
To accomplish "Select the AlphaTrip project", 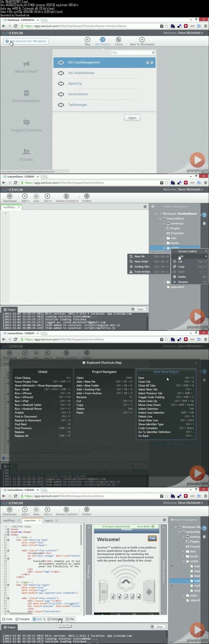I will click(104, 84).
